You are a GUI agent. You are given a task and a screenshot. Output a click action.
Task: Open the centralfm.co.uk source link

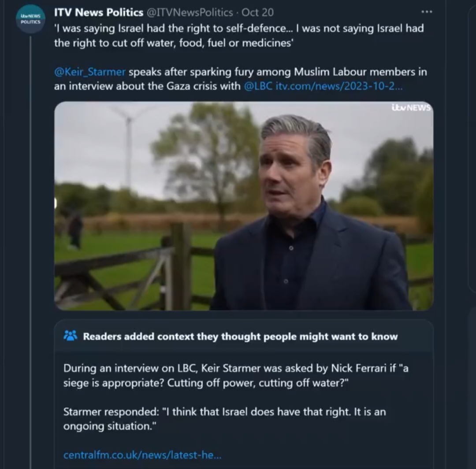coord(142,454)
